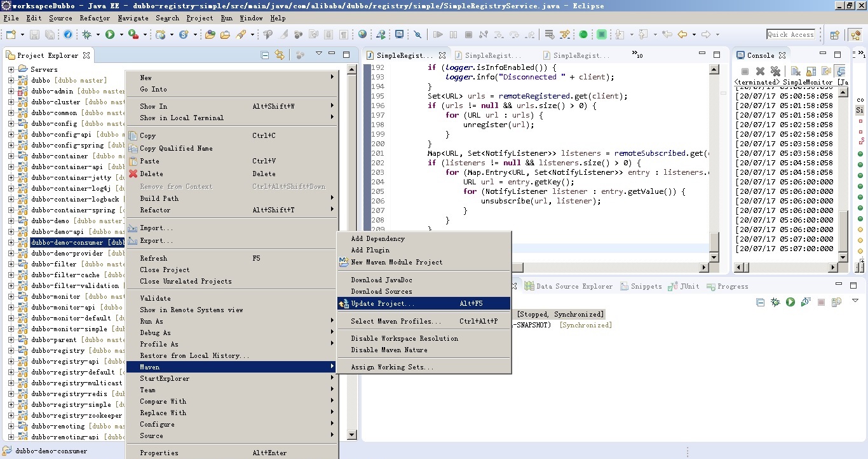868x459 pixels.
Task: Click the Debug bug icon in main toolbar
Action: tap(86, 34)
